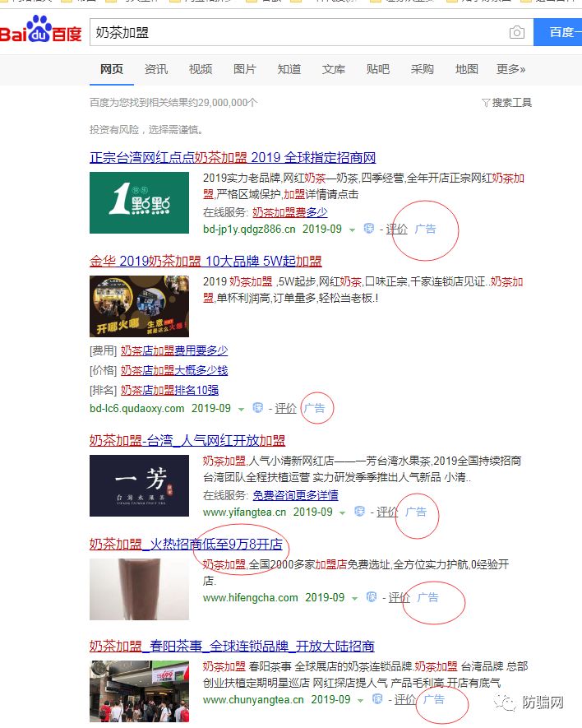Open the 图片 tab
Image resolution: width=582 pixels, height=728 pixels.
pyautogui.click(x=245, y=69)
